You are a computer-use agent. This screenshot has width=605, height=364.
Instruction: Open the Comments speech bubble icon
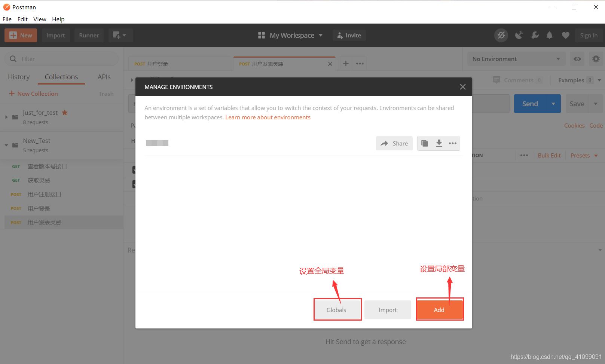(496, 80)
